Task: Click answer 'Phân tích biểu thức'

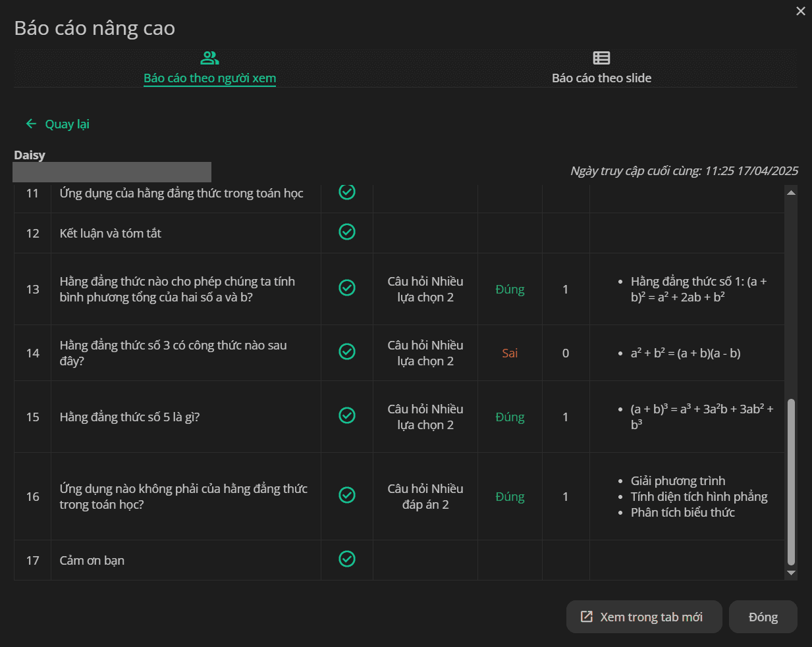Action: pos(682,512)
